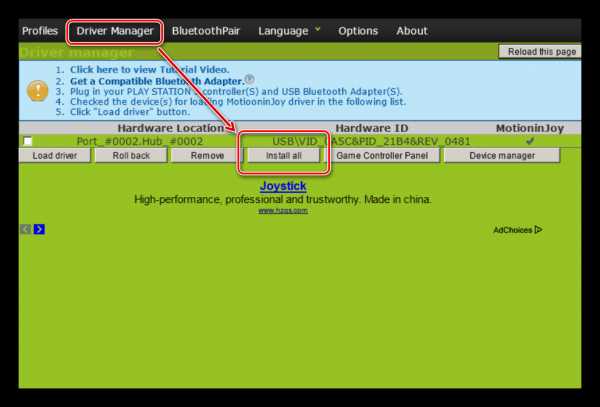Expand the Language dropdown menu
Screen dimensions: 600x407
(x=289, y=31)
